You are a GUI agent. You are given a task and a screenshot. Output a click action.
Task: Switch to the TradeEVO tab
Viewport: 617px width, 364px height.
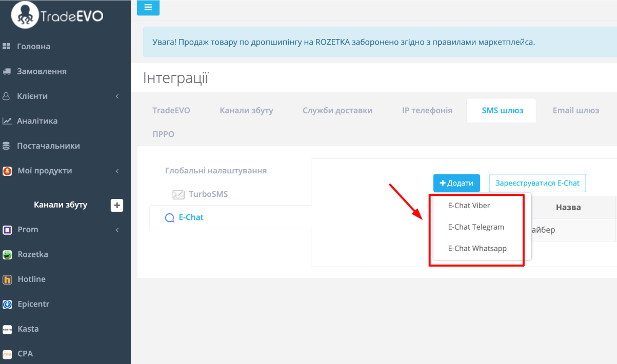(171, 110)
